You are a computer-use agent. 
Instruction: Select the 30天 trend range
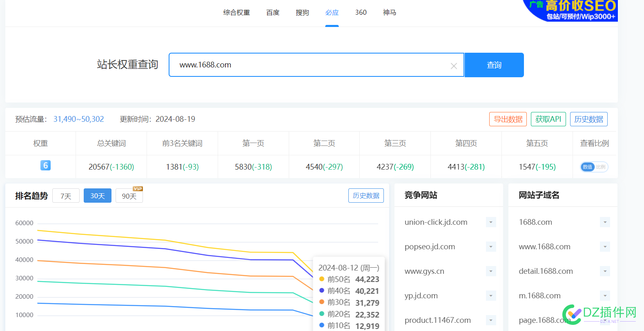(98, 196)
